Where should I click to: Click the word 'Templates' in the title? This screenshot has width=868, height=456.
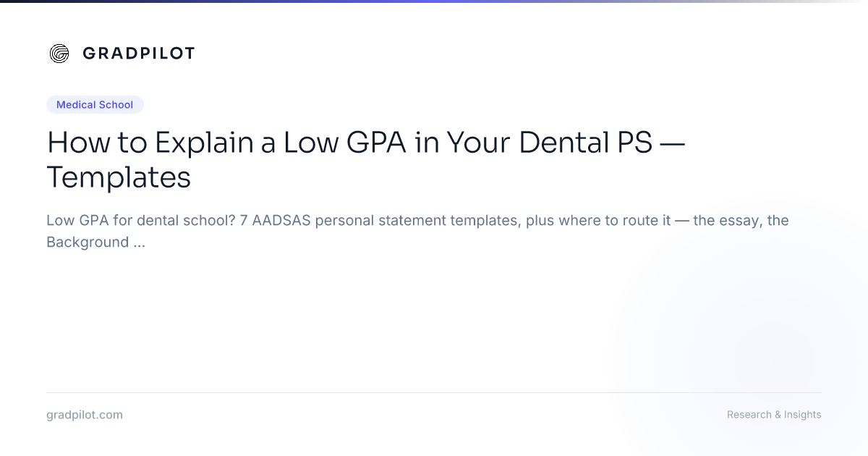(119, 177)
